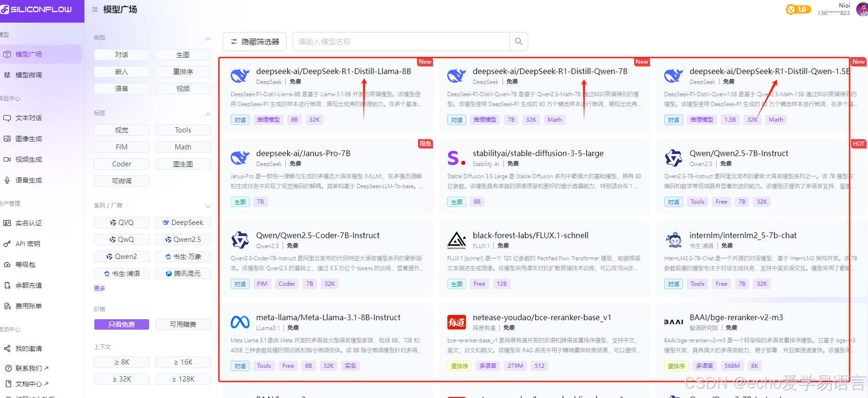The image size is (868, 398).
Task: Toggle the 嵌入 type filter
Action: point(122,72)
